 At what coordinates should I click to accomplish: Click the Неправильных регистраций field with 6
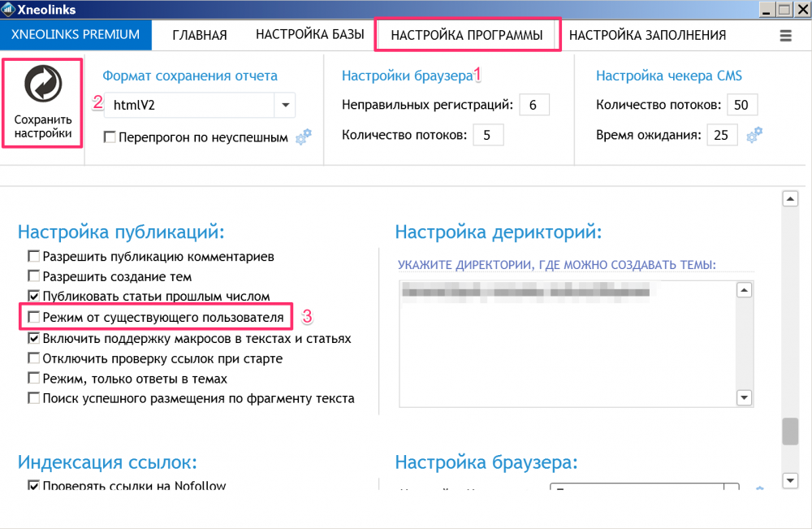534,105
